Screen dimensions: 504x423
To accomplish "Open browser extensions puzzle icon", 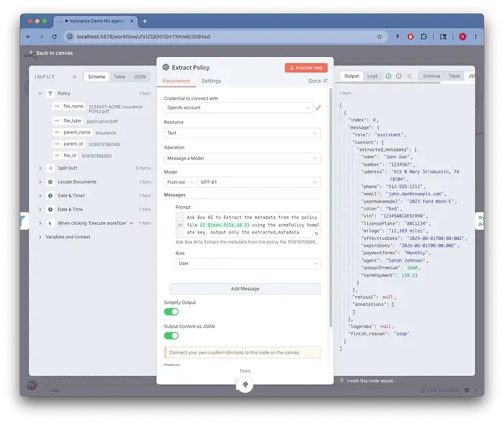I will 423,37.
